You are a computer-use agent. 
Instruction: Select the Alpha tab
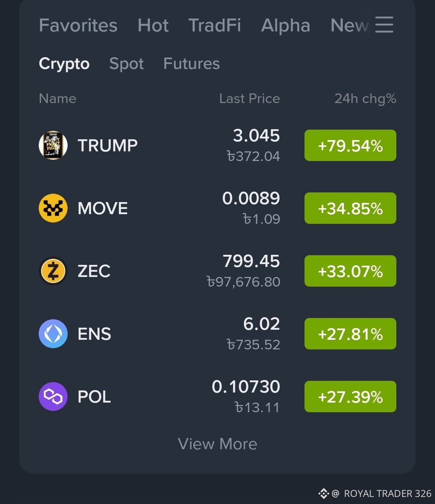[286, 25]
